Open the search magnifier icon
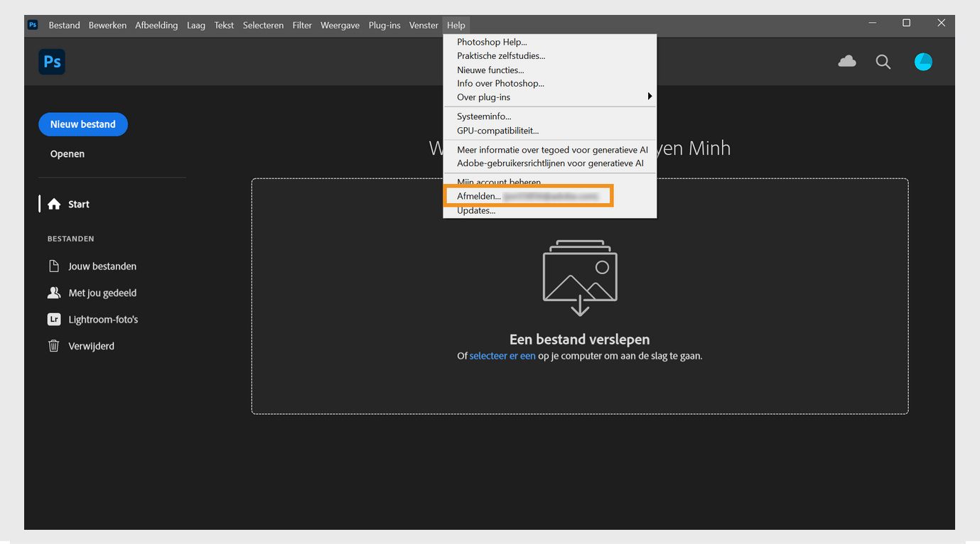 (883, 62)
